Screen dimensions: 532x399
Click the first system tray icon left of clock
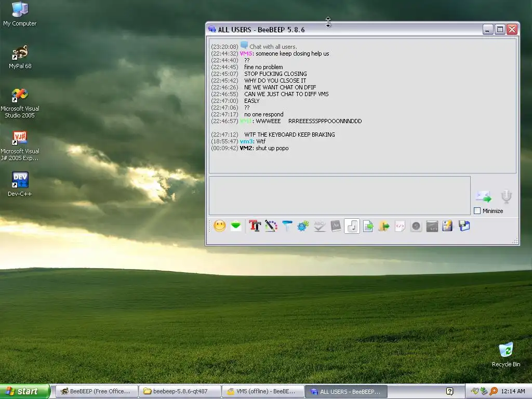474,391
